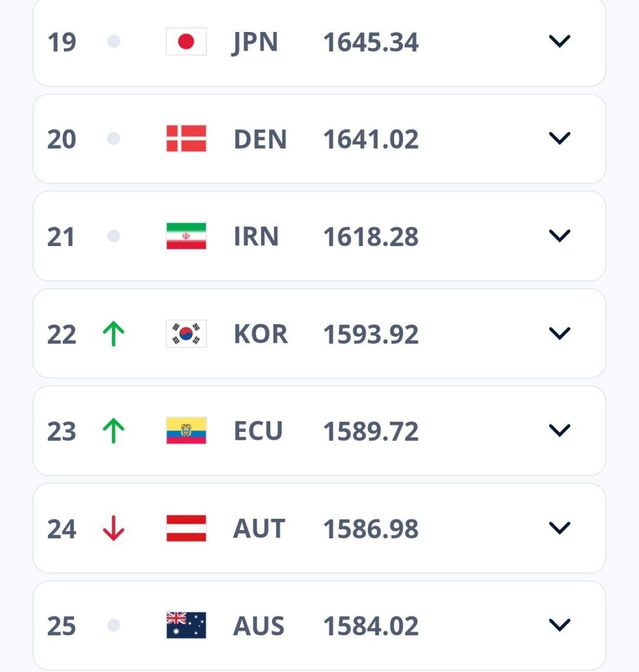Open the KOR row chevron
639x672 pixels.
tap(559, 334)
